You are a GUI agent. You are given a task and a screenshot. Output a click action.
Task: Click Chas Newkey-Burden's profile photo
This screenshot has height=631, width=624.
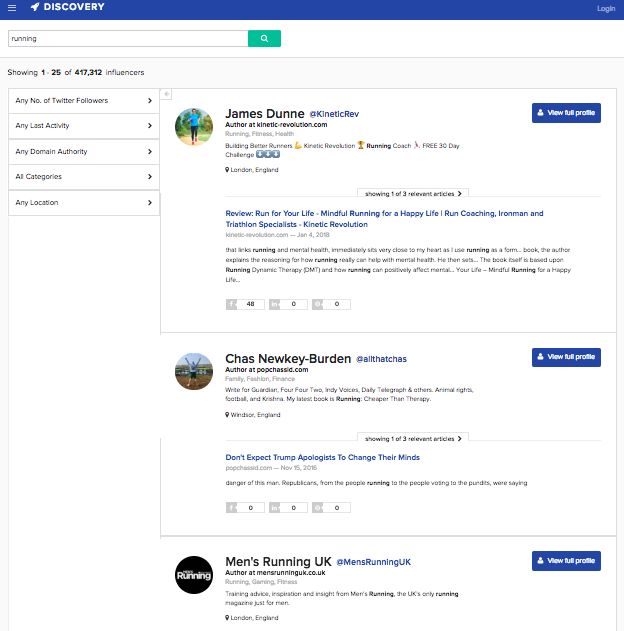point(194,372)
